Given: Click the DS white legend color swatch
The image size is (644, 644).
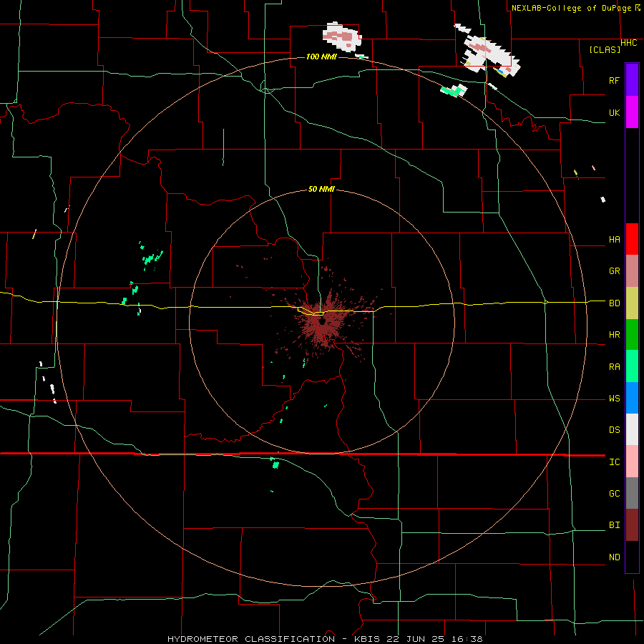Looking at the screenshot, I should [x=632, y=429].
